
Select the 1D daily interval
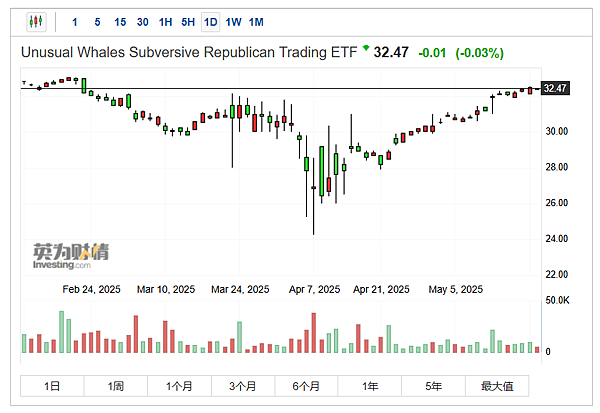pos(210,22)
